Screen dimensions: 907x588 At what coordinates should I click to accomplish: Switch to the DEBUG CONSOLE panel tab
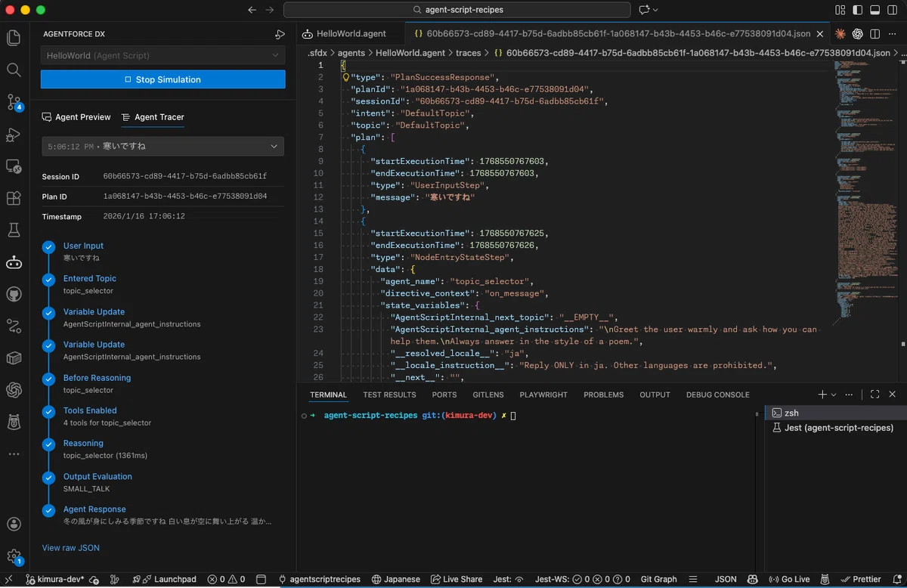click(718, 395)
